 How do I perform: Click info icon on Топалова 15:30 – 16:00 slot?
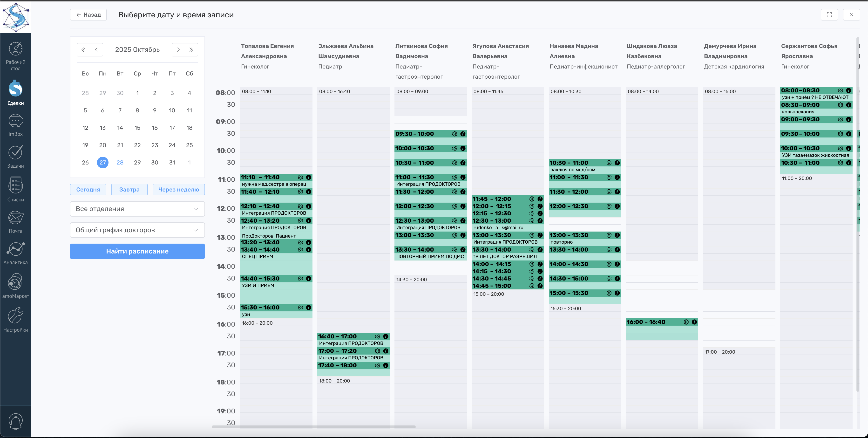308,308
